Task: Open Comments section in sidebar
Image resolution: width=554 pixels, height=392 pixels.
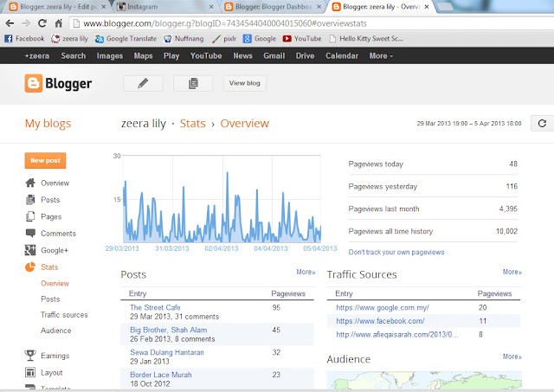Action: (x=50, y=234)
